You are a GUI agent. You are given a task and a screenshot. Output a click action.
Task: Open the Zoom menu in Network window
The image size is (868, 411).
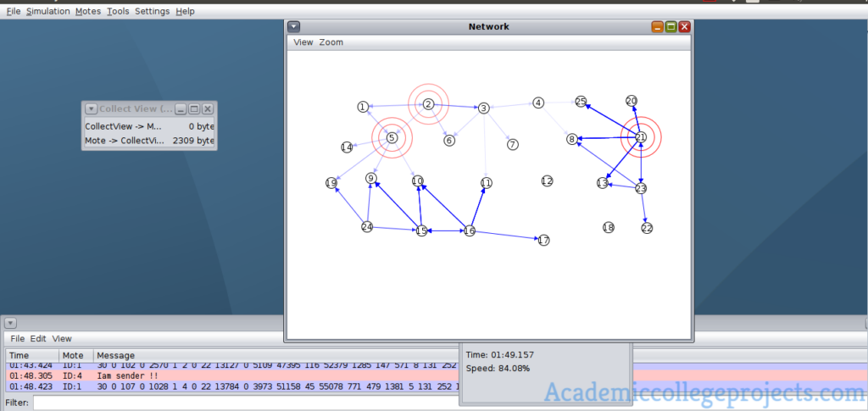331,42
